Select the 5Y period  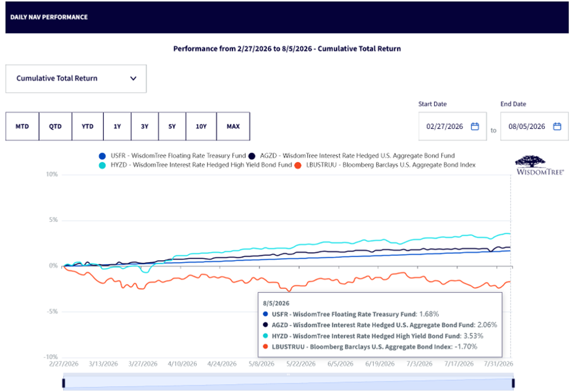(x=172, y=127)
